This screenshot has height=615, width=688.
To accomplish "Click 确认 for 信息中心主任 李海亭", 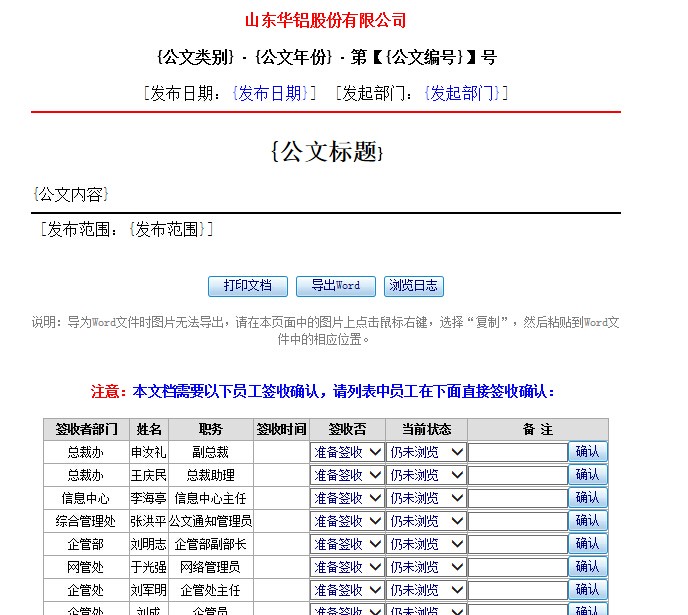I will click(587, 498).
